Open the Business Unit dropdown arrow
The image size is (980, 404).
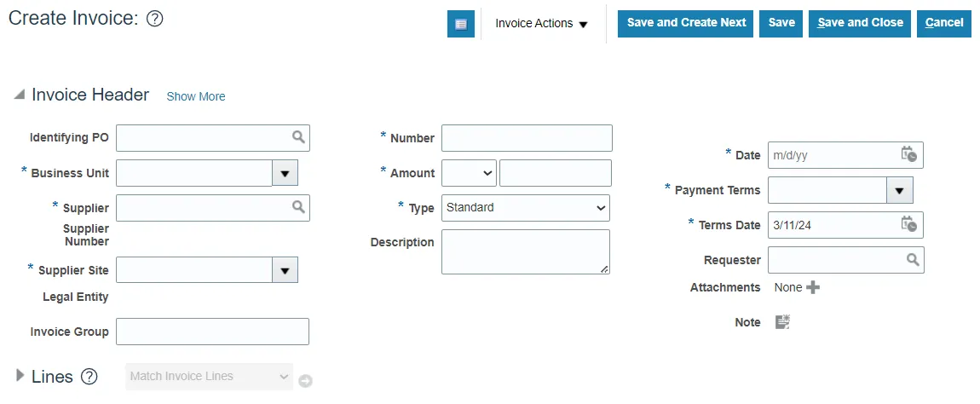285,173
